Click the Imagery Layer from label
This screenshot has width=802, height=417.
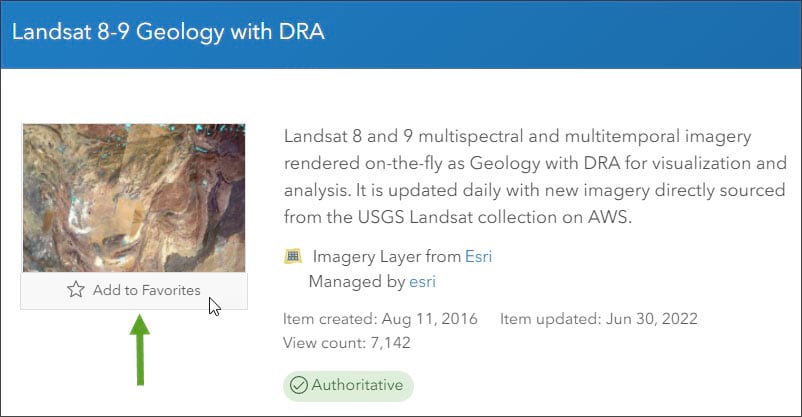pyautogui.click(x=386, y=257)
